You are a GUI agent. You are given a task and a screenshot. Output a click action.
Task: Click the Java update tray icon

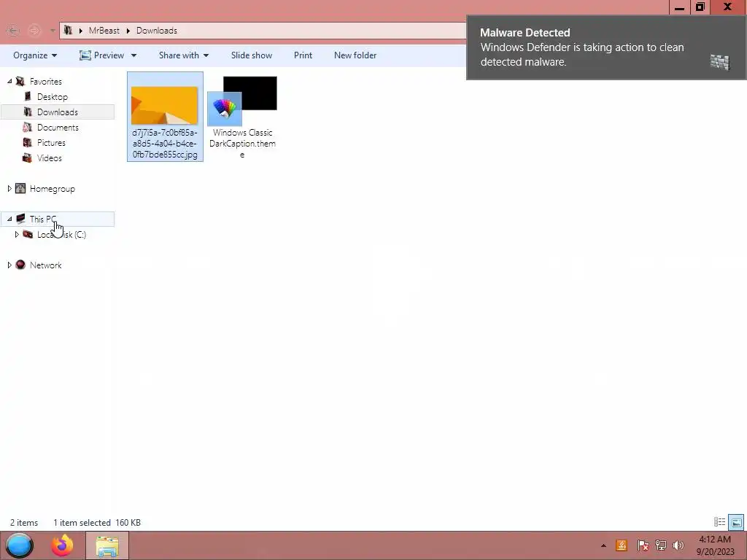pyautogui.click(x=622, y=545)
